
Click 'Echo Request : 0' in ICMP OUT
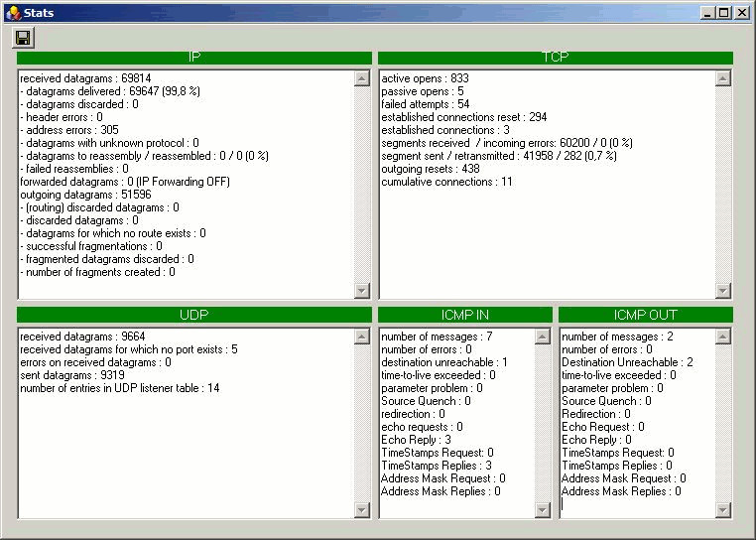(x=603, y=427)
